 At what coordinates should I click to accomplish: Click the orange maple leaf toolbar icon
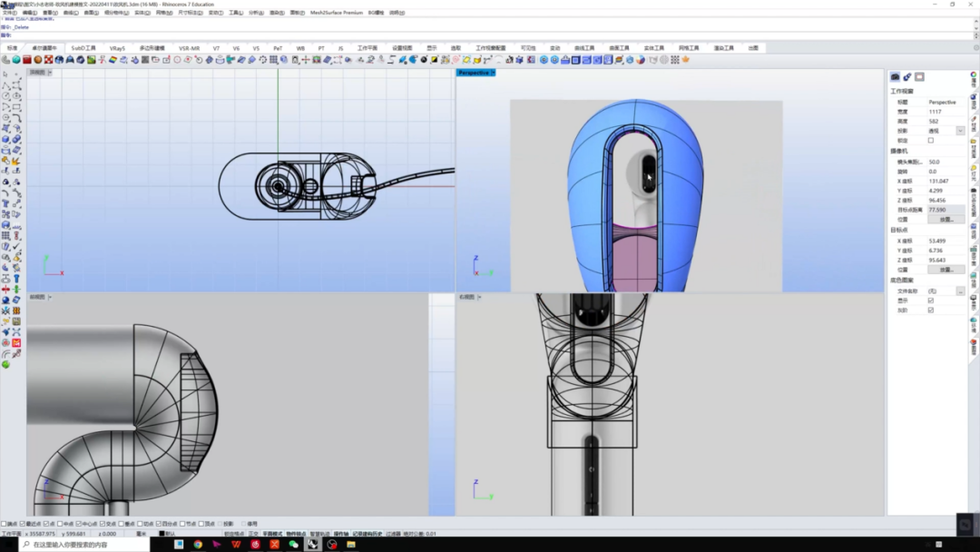point(686,60)
